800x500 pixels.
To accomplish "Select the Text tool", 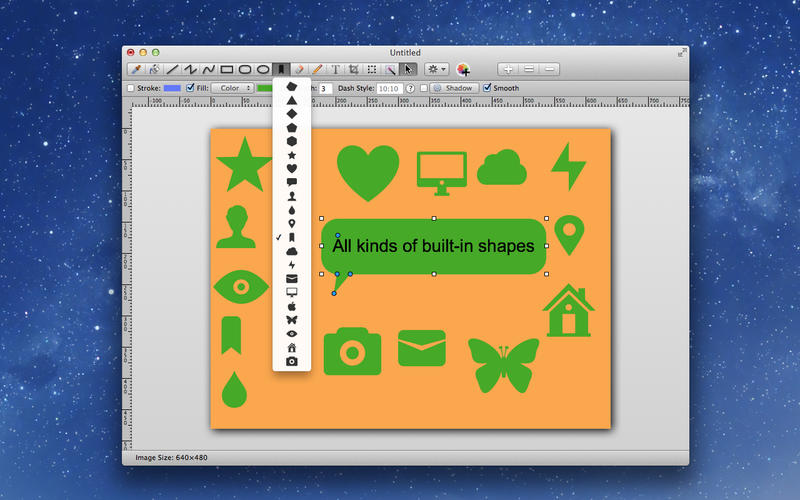I will tap(335, 70).
